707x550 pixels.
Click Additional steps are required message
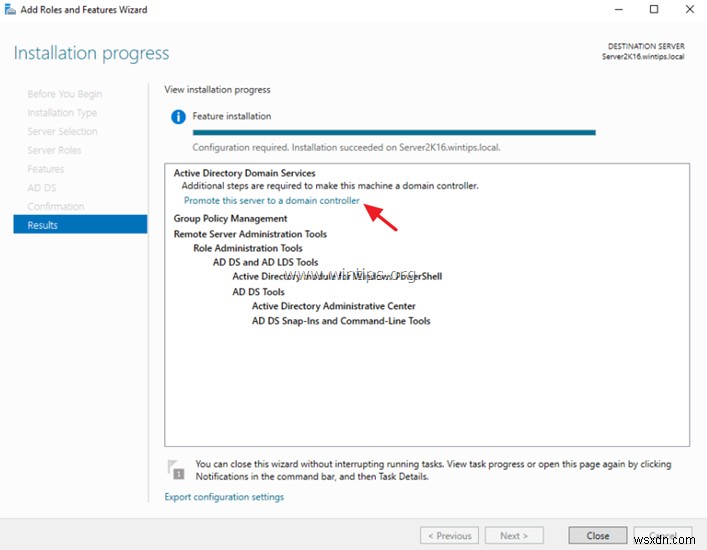pyautogui.click(x=330, y=186)
